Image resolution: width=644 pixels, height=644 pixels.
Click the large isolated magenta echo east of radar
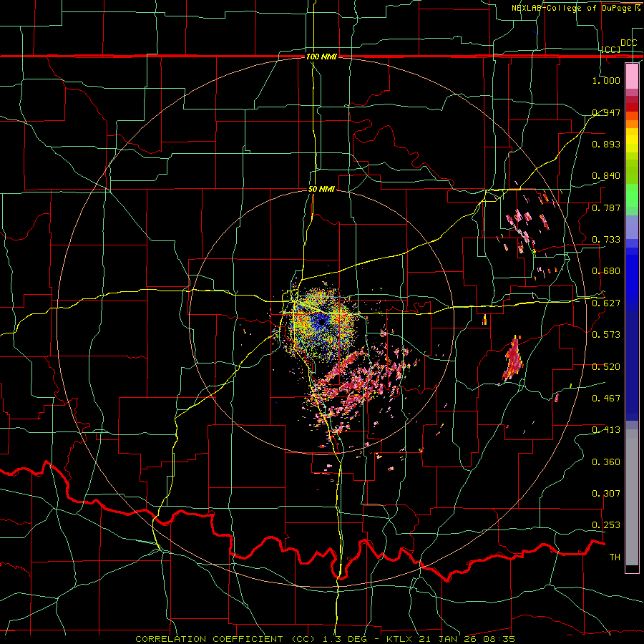click(512, 359)
